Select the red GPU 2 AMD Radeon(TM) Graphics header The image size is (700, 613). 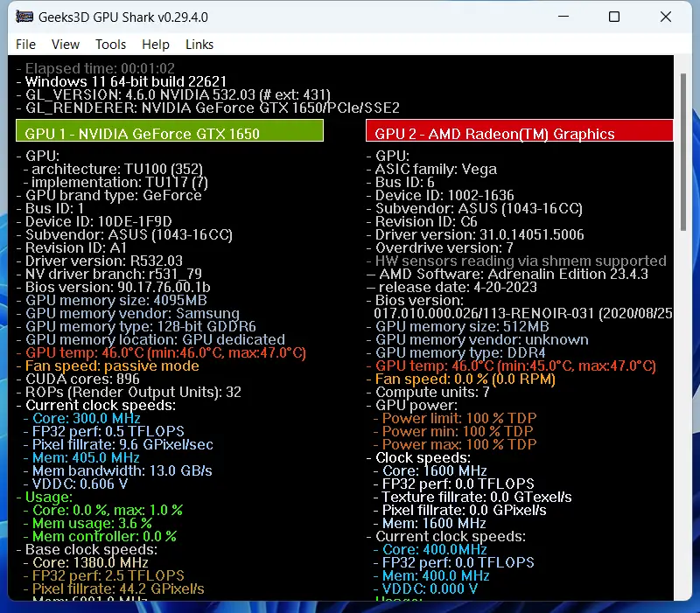click(520, 130)
